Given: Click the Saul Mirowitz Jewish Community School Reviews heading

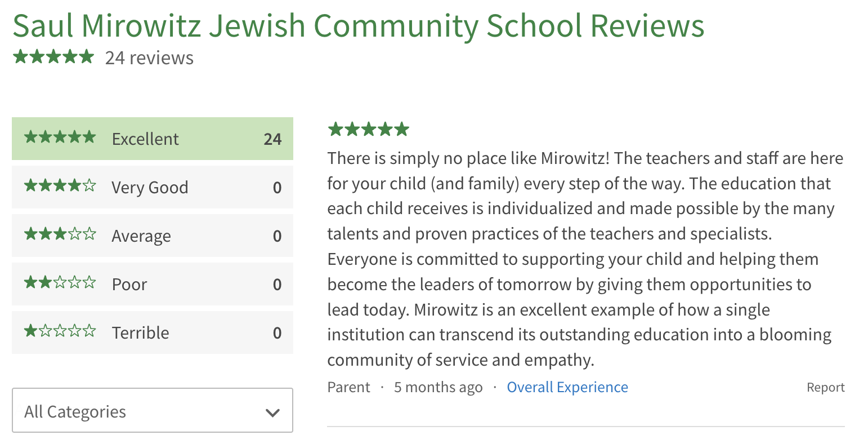Looking at the screenshot, I should pyautogui.click(x=359, y=25).
